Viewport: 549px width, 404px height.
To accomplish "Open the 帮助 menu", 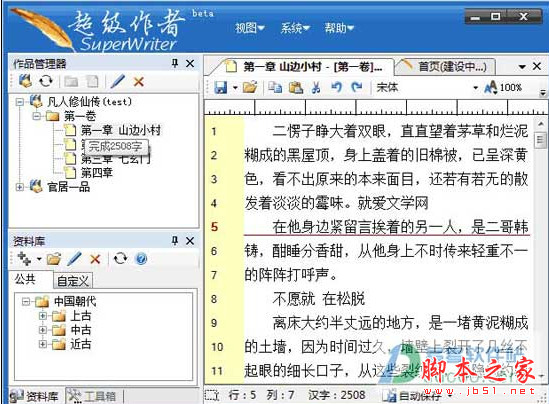I will [x=339, y=28].
